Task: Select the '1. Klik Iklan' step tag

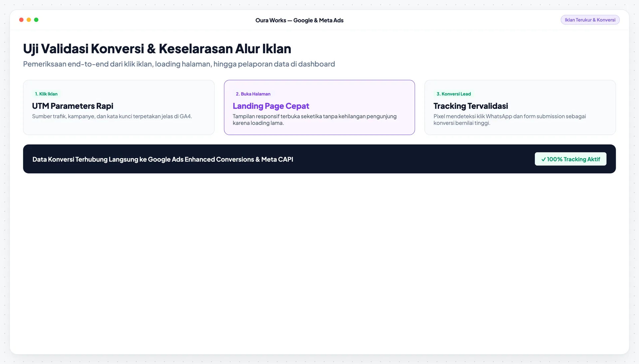Action: pos(46,94)
